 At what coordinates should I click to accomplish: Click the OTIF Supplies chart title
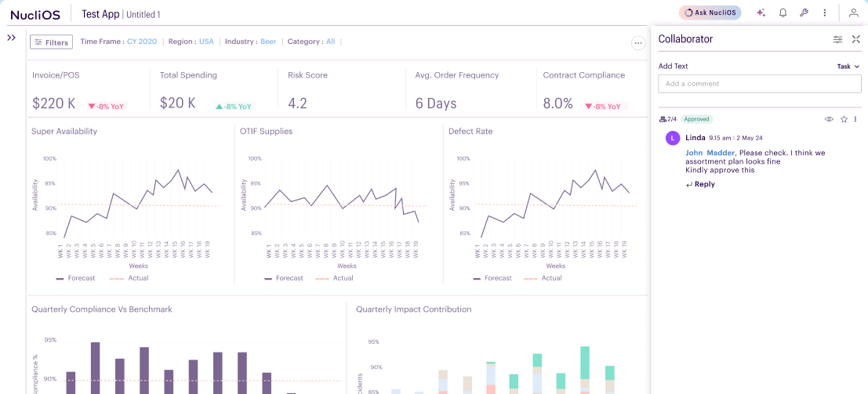(267, 131)
